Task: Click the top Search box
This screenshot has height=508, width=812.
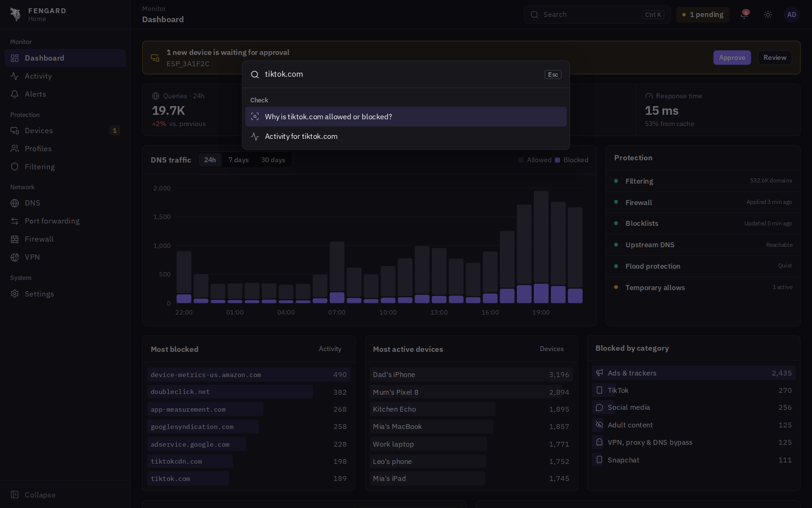Action: pos(597,15)
